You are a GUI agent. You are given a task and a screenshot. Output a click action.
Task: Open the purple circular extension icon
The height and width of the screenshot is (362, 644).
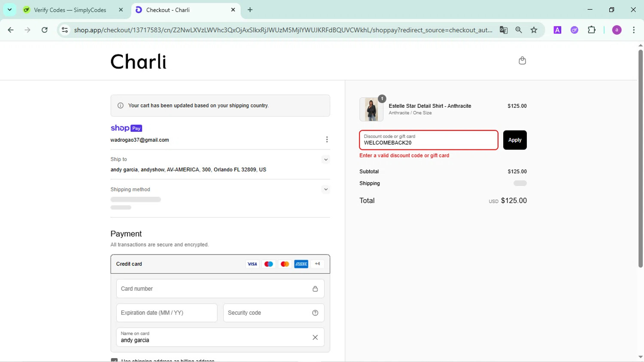574,30
